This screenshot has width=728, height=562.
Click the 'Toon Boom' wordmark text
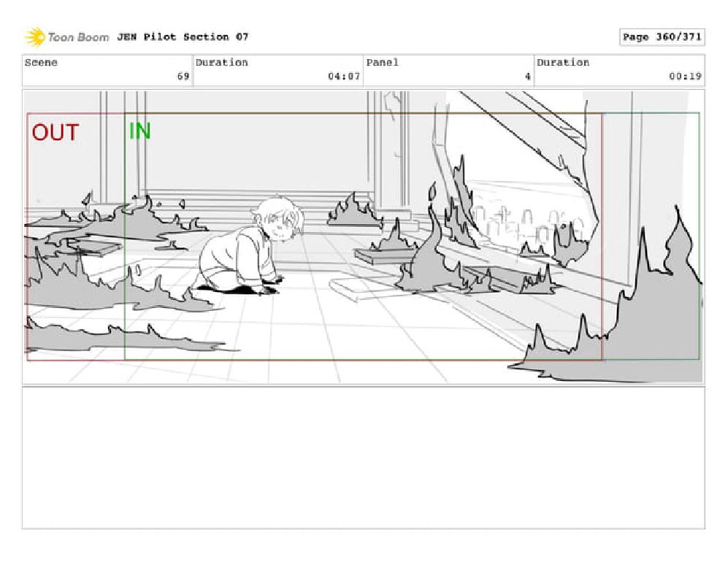pyautogui.click(x=78, y=37)
